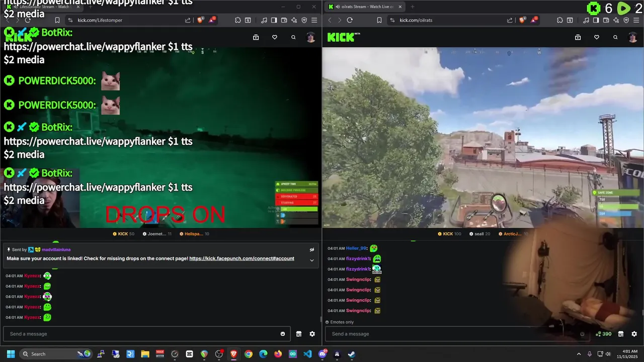Open profile avatar menu on Lifestomper page

(x=311, y=37)
